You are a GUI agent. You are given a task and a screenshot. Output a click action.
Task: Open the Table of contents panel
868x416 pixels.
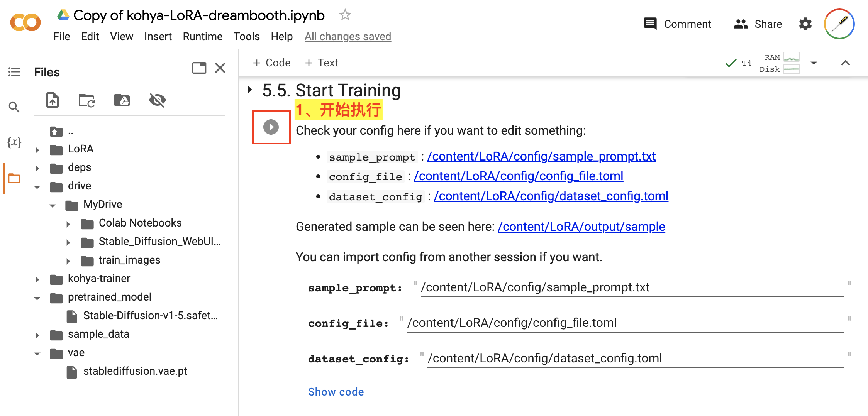point(14,72)
